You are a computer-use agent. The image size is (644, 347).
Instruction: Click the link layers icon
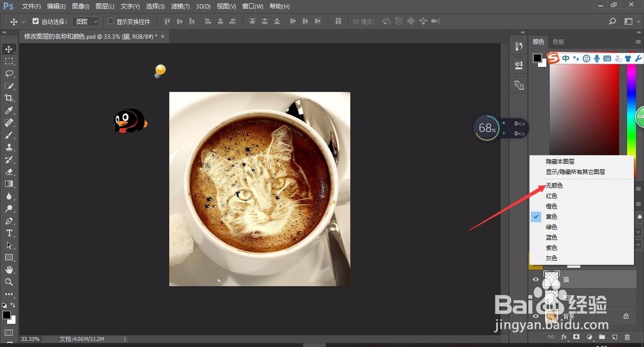point(551,337)
